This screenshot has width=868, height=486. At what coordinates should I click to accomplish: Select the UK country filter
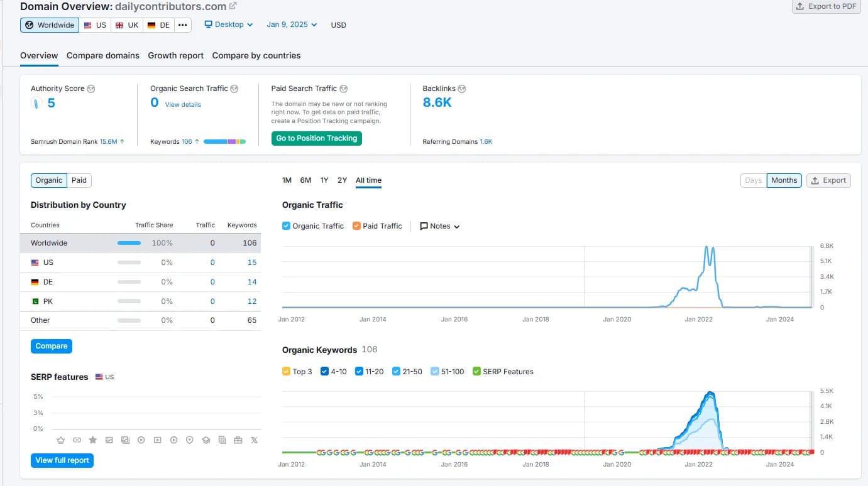tap(127, 25)
